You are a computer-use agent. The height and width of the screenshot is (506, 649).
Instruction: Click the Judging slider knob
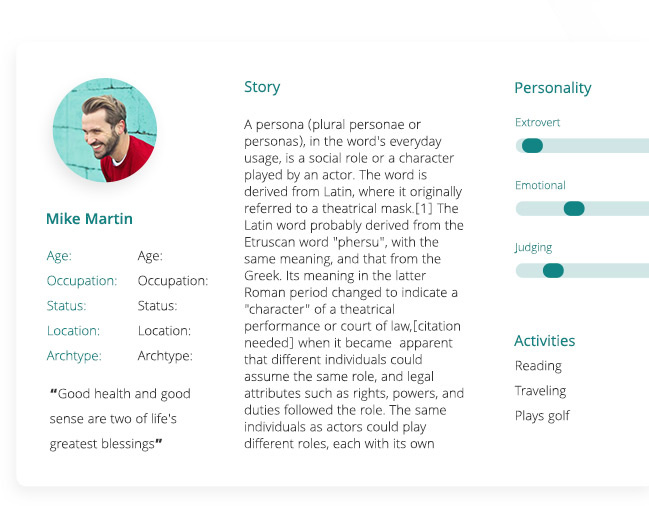[x=553, y=271]
